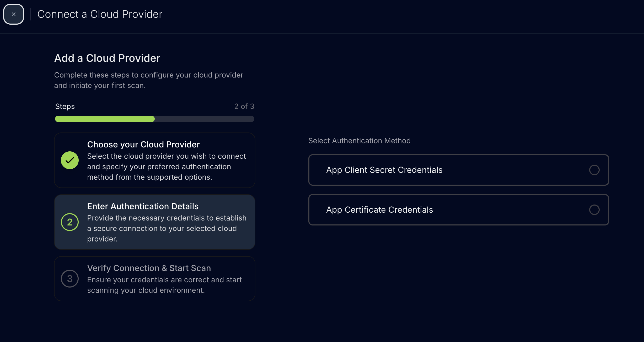This screenshot has height=342, width=644.
Task: Open the Verify Connection & Start Scan step card
Action: [154, 278]
